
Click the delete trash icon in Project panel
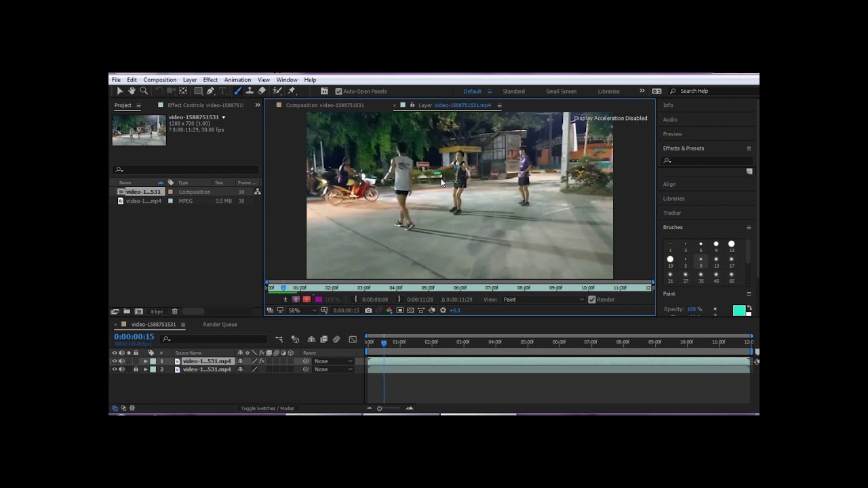coord(174,312)
